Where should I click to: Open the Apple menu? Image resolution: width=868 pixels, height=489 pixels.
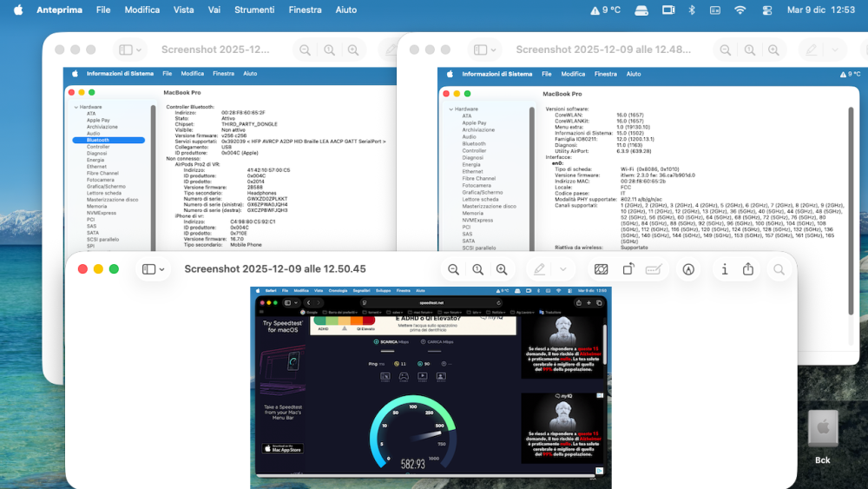(x=17, y=10)
